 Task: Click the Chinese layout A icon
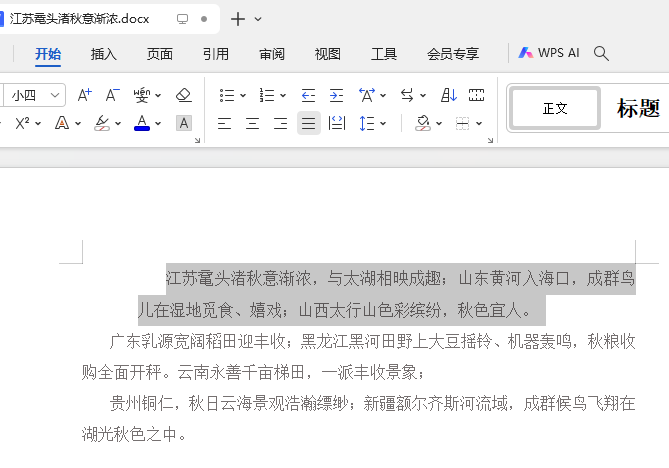(x=367, y=95)
